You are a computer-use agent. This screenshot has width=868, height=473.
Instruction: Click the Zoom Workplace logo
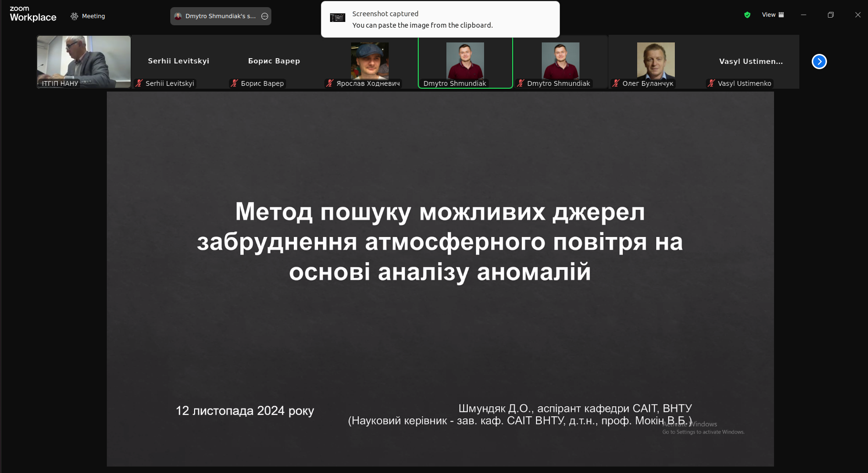point(33,14)
